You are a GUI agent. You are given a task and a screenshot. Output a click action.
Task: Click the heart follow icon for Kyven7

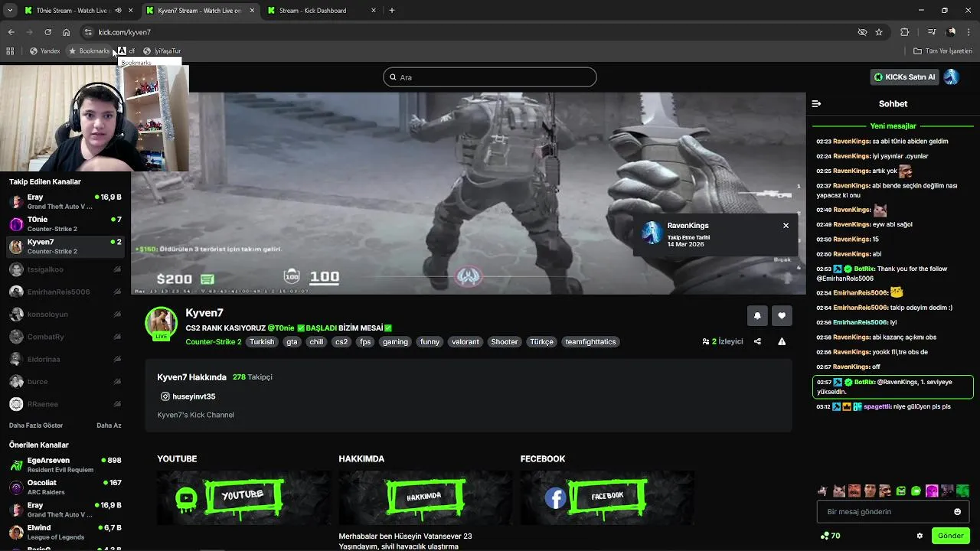pyautogui.click(x=782, y=315)
